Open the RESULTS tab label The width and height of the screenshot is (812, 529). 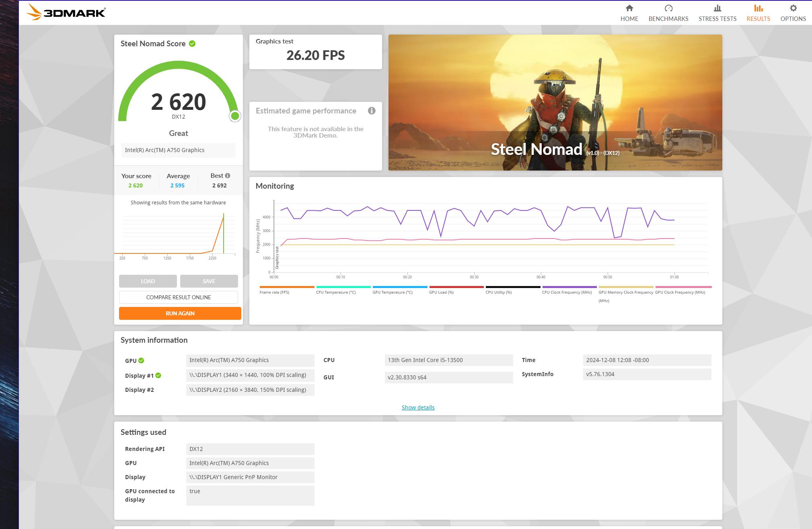759,19
